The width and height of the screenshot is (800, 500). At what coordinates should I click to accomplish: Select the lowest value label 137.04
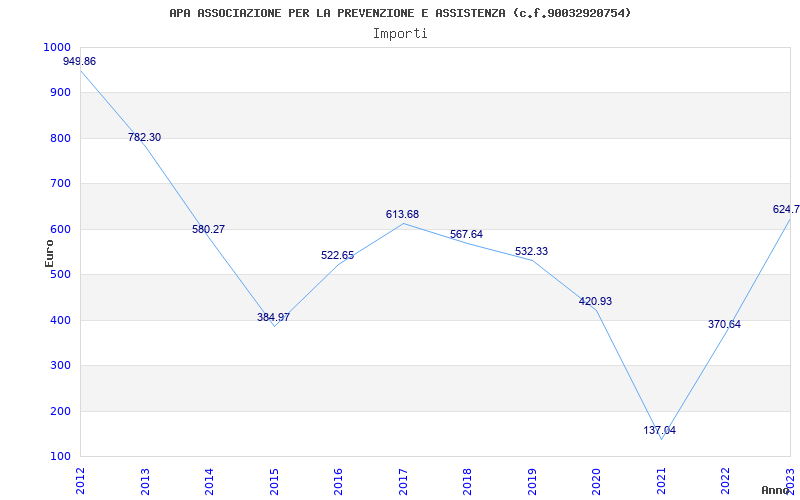pos(660,431)
